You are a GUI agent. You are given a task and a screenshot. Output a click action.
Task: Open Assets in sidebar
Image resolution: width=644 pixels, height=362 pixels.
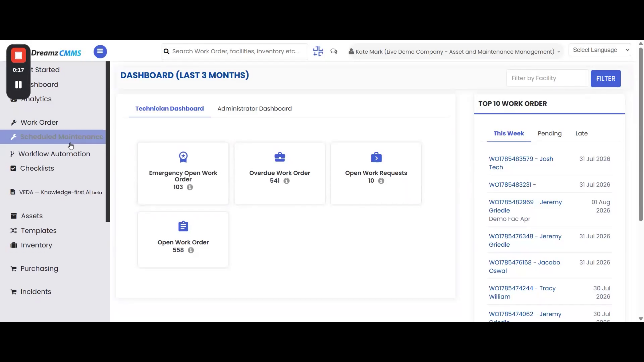click(x=32, y=216)
